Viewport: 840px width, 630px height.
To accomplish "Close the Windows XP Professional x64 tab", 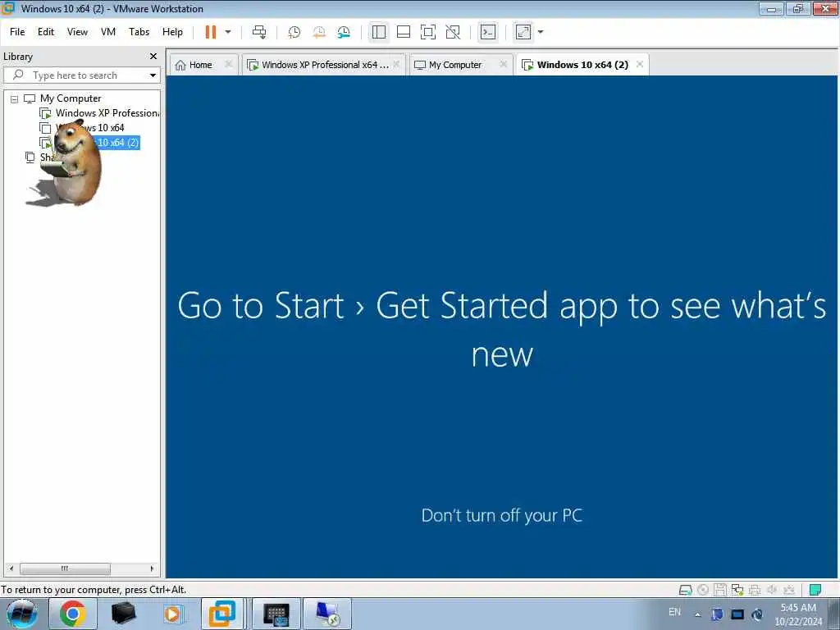I will pyautogui.click(x=396, y=64).
